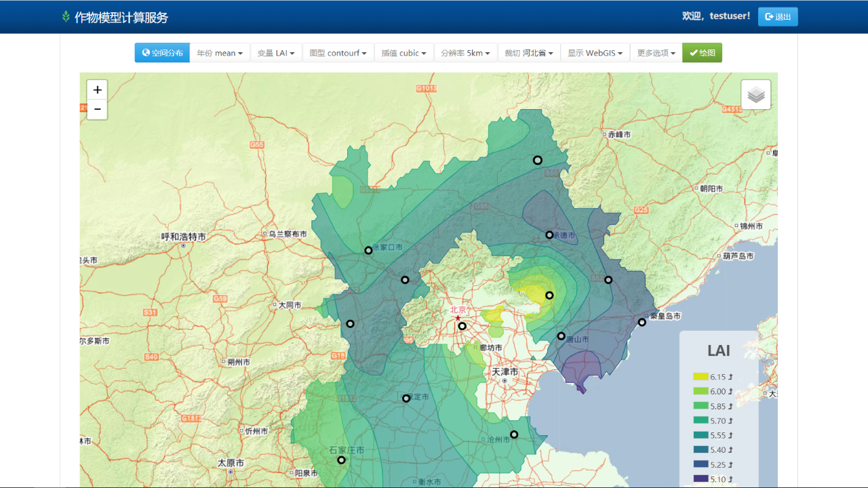Open the 年份 mean dropdown

(x=220, y=53)
